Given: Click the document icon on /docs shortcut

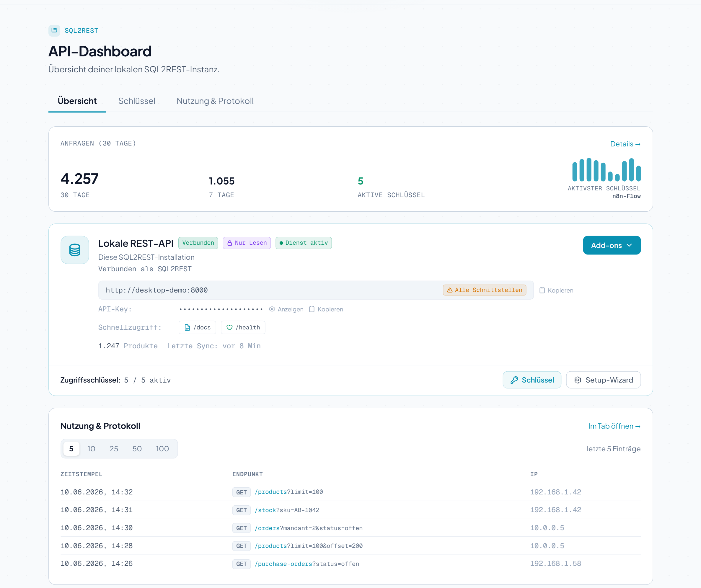Looking at the screenshot, I should [x=188, y=328].
